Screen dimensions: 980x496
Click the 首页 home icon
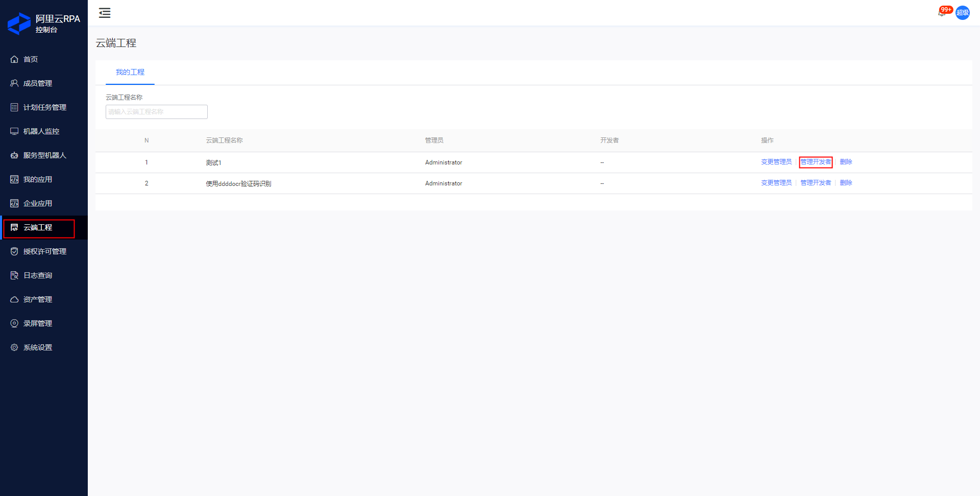[x=14, y=59]
